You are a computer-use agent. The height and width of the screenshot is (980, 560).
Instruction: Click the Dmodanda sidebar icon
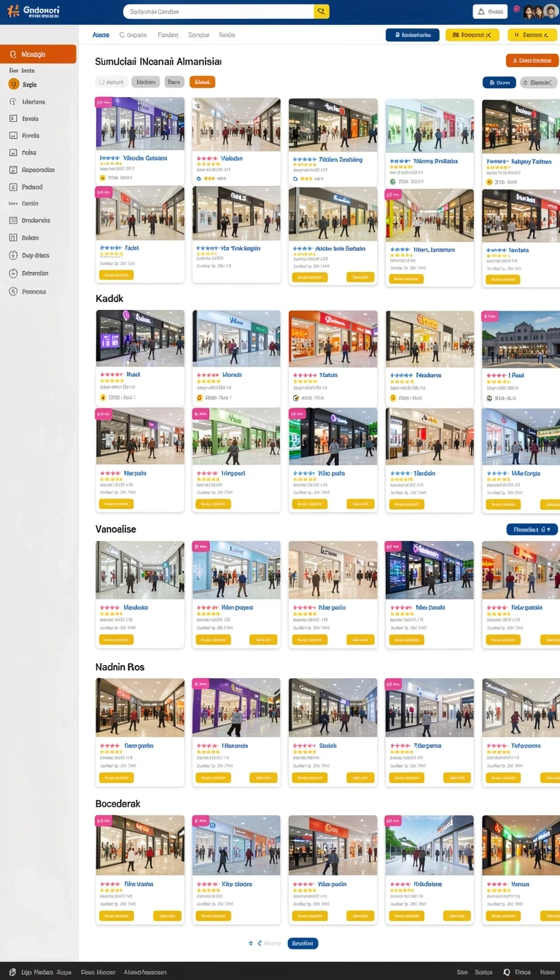click(x=13, y=220)
